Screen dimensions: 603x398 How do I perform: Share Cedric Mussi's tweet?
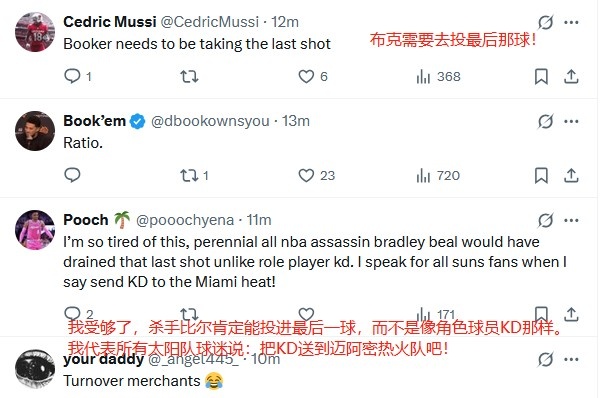click(x=571, y=77)
